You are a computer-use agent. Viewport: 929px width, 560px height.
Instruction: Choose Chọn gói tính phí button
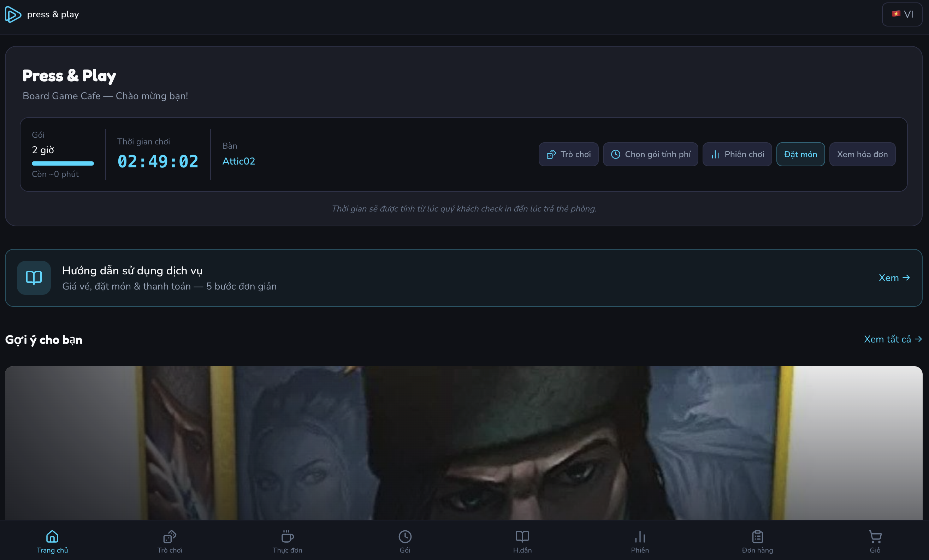650,154
